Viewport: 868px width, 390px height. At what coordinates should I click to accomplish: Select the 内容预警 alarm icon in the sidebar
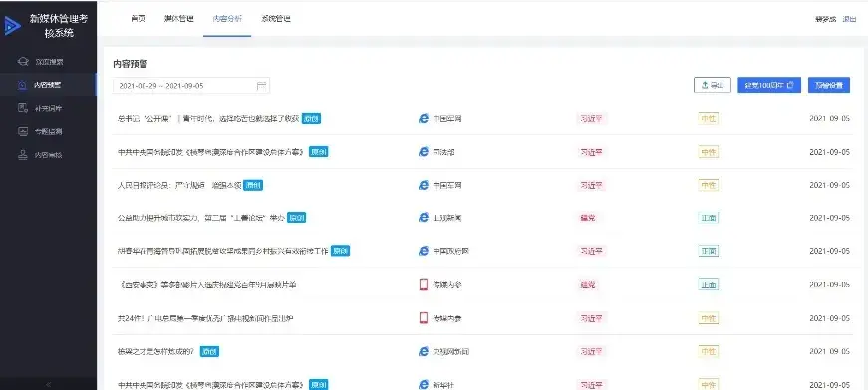(x=22, y=85)
